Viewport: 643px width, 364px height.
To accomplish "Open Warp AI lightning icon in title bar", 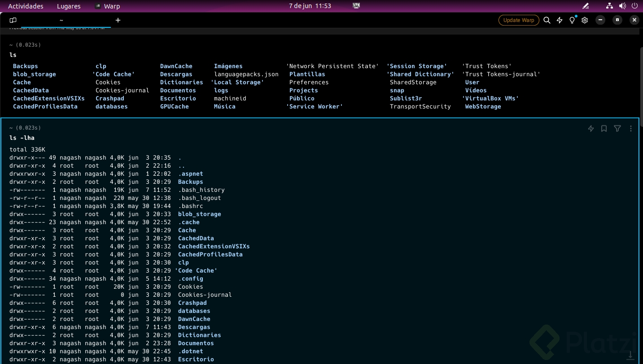I will tap(560, 20).
